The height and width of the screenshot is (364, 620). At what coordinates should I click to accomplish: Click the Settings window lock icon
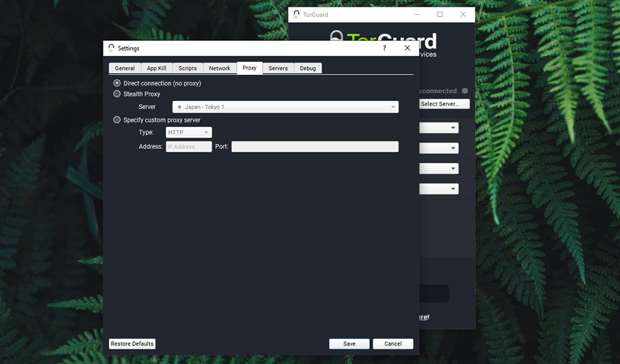[x=112, y=48]
